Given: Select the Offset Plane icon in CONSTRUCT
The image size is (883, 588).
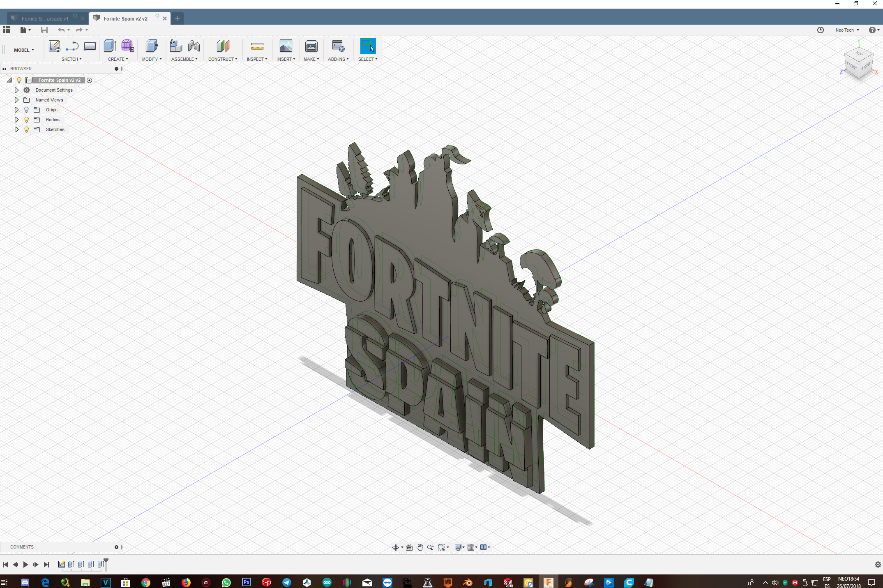Looking at the screenshot, I should coord(223,46).
